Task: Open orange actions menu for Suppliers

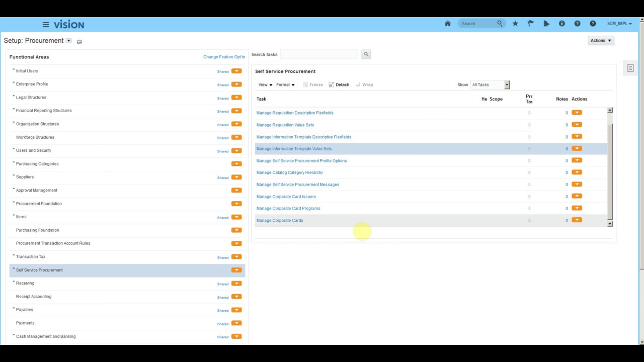Action: [x=236, y=177]
